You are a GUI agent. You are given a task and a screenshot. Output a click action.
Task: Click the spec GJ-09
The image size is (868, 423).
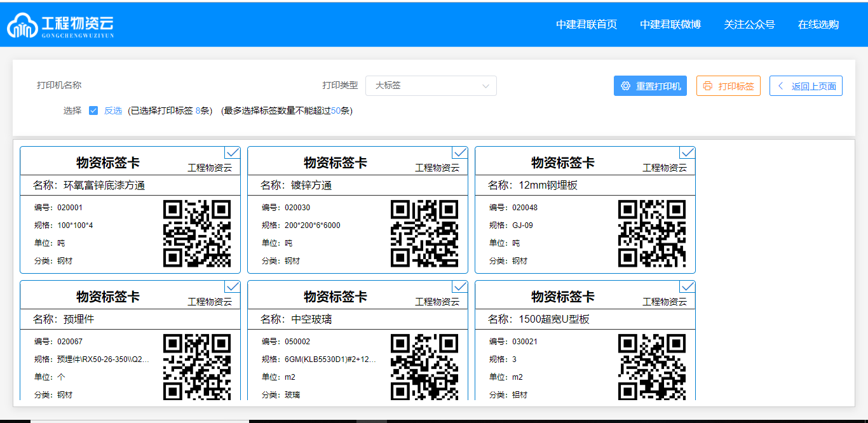523,225
